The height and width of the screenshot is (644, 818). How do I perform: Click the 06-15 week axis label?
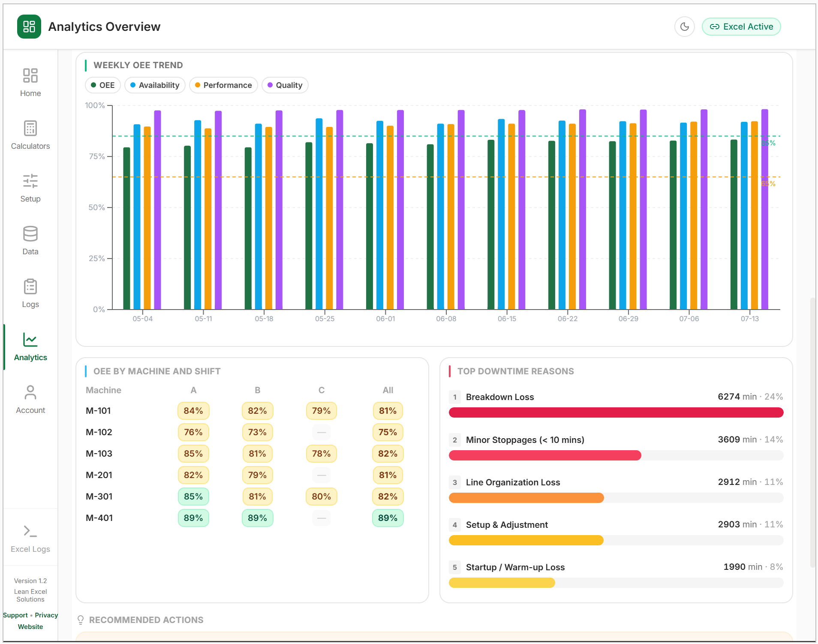[507, 319]
